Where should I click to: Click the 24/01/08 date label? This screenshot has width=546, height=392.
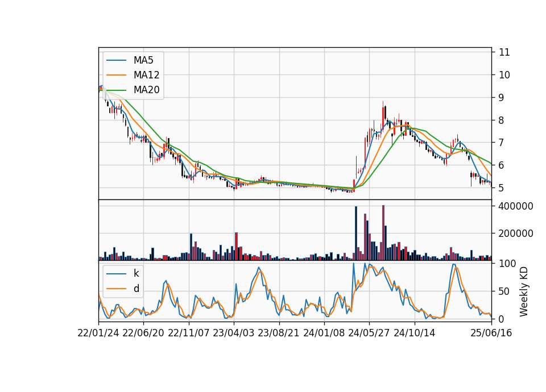point(324,333)
